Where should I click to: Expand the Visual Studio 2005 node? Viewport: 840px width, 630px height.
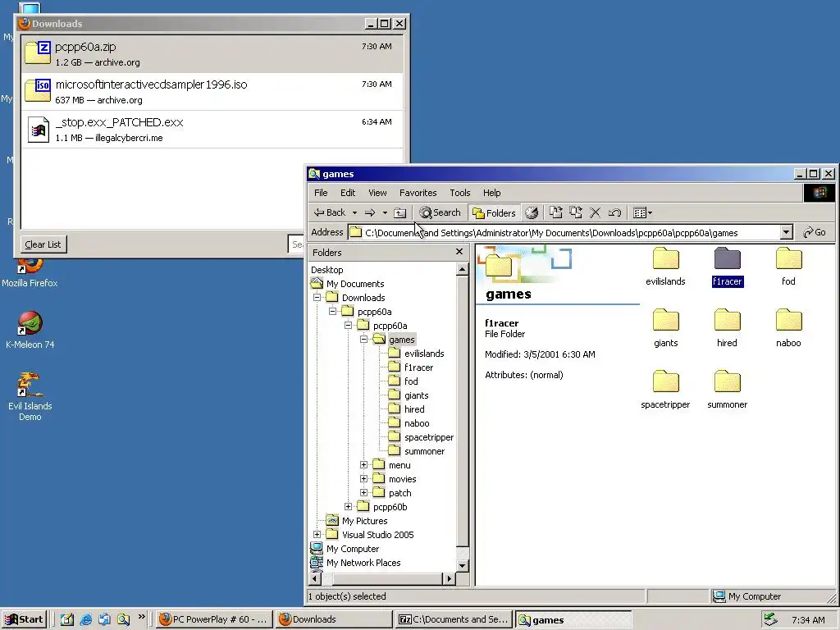pyautogui.click(x=317, y=535)
